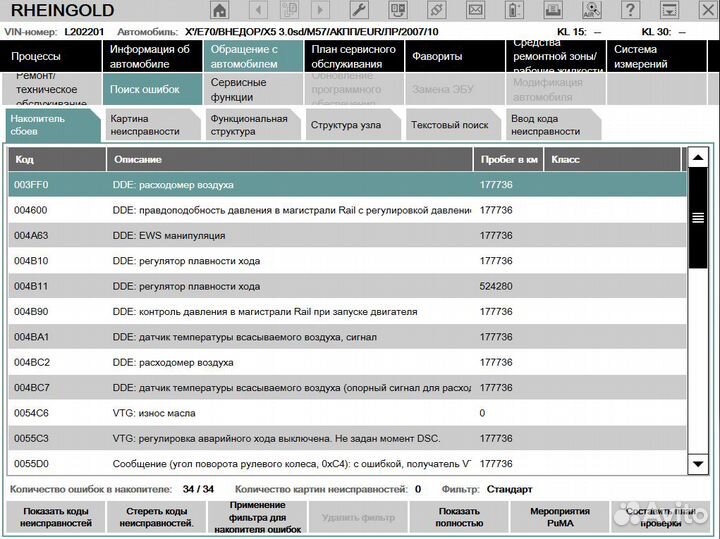The height and width of the screenshot is (539, 720).
Task: Open the AIR search icon
Action: coord(591,10)
